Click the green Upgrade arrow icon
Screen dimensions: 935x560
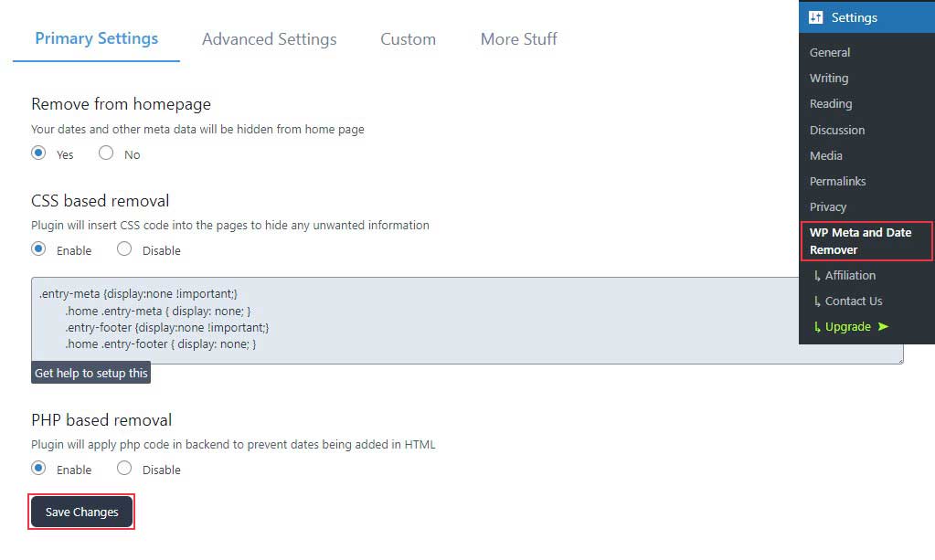pos(883,326)
